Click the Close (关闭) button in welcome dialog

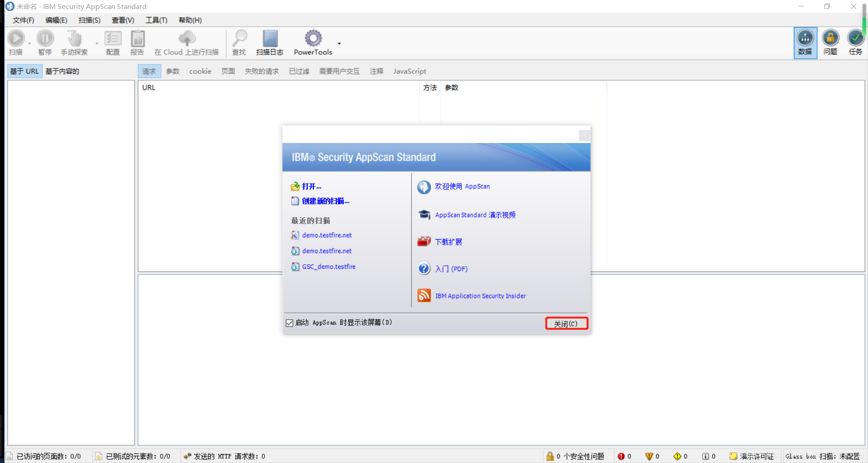pyautogui.click(x=566, y=324)
